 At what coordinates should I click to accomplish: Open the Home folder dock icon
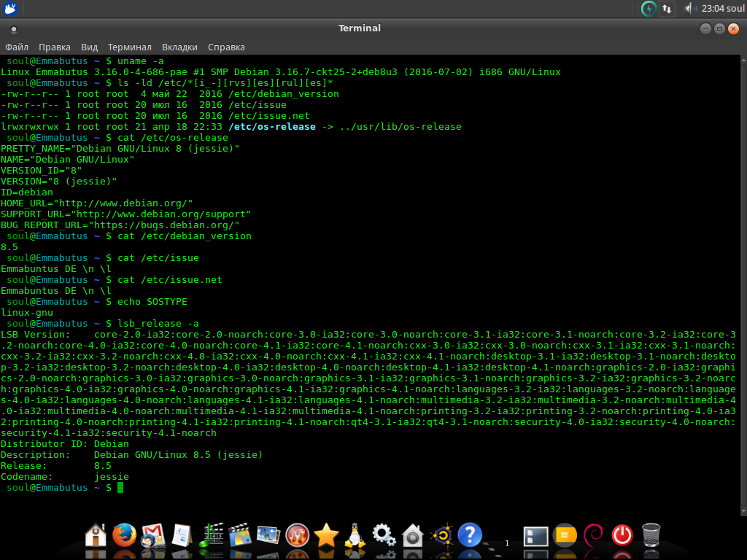(96, 535)
